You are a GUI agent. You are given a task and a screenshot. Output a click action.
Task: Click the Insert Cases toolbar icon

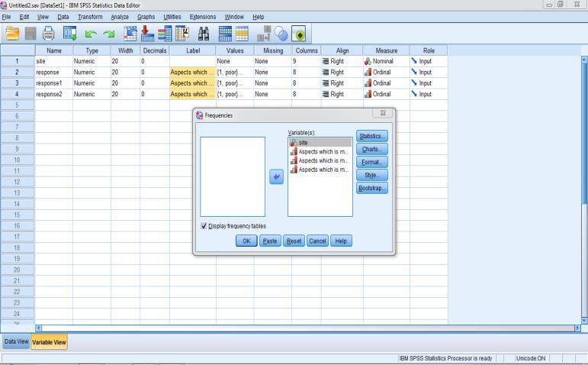point(225,34)
